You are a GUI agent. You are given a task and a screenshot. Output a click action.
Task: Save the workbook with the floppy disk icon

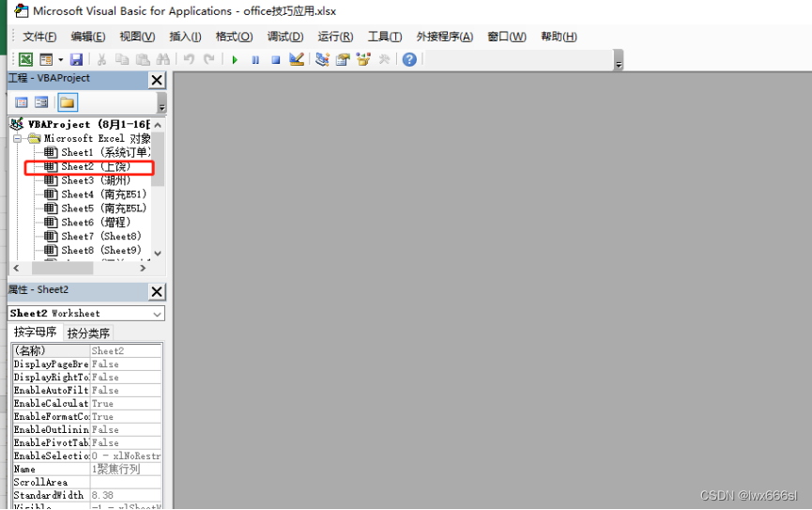point(76,59)
